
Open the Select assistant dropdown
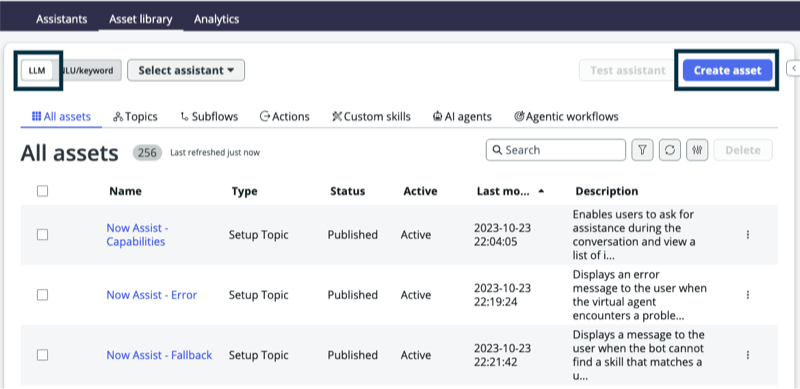(x=186, y=70)
